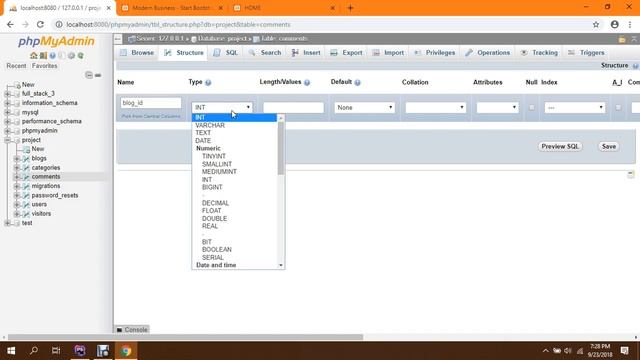Click the Save button
This screenshot has width=640, height=360.
pyautogui.click(x=609, y=147)
